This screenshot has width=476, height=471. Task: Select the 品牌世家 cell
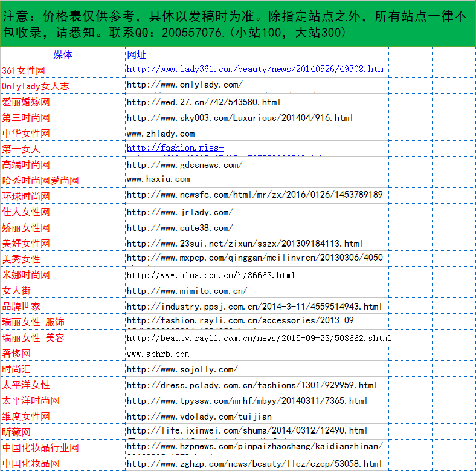[63, 307]
